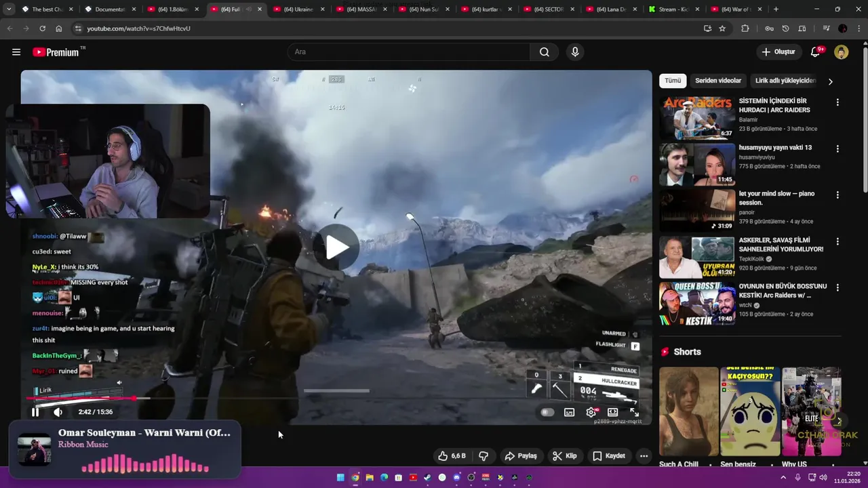Viewport: 868px width, 488px height.
Task: Open a new Chrome tab
Action: (x=776, y=9)
